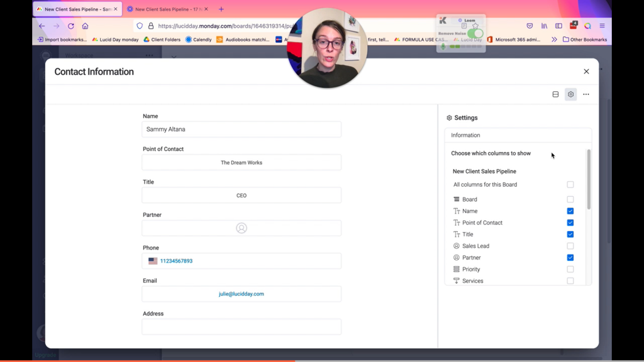Open the Client Folders bookmark
The width and height of the screenshot is (644, 362).
click(162, 40)
